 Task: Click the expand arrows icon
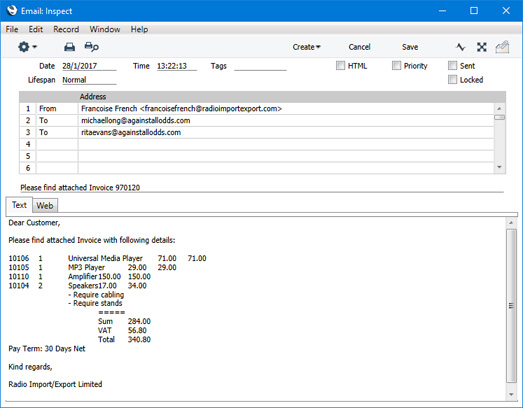(482, 47)
